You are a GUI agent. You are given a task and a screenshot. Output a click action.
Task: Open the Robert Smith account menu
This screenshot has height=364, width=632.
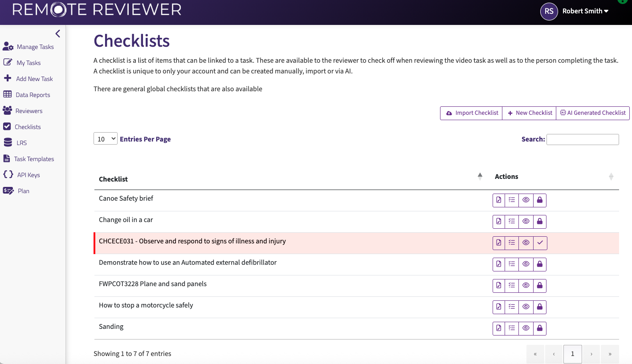click(585, 11)
